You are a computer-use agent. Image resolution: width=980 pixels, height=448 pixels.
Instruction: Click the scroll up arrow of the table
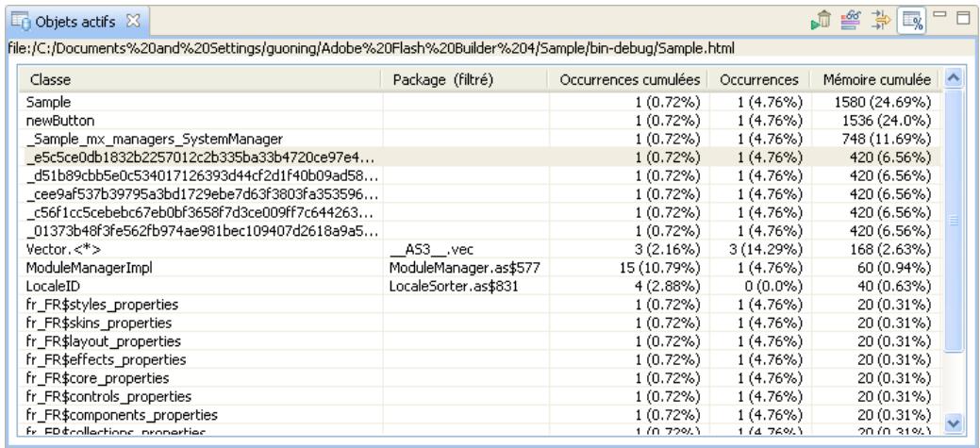pos(954,78)
